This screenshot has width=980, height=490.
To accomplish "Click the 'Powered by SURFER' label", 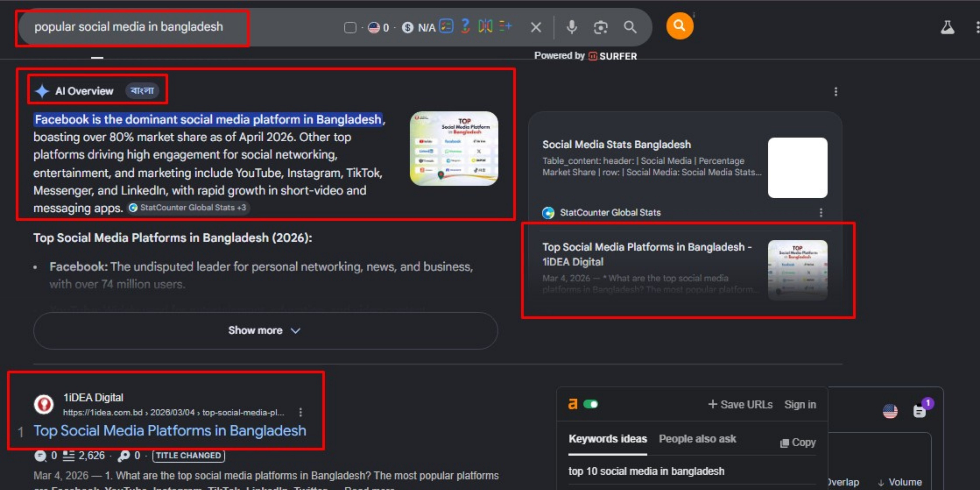I will [x=585, y=56].
